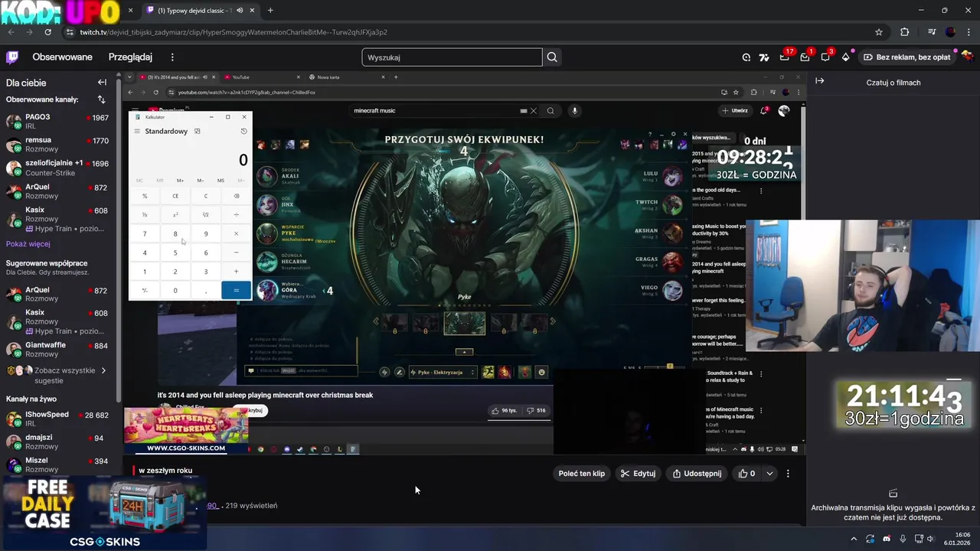980x551 pixels.
Task: Open PAGO3 channel in followed list
Action: click(57, 122)
